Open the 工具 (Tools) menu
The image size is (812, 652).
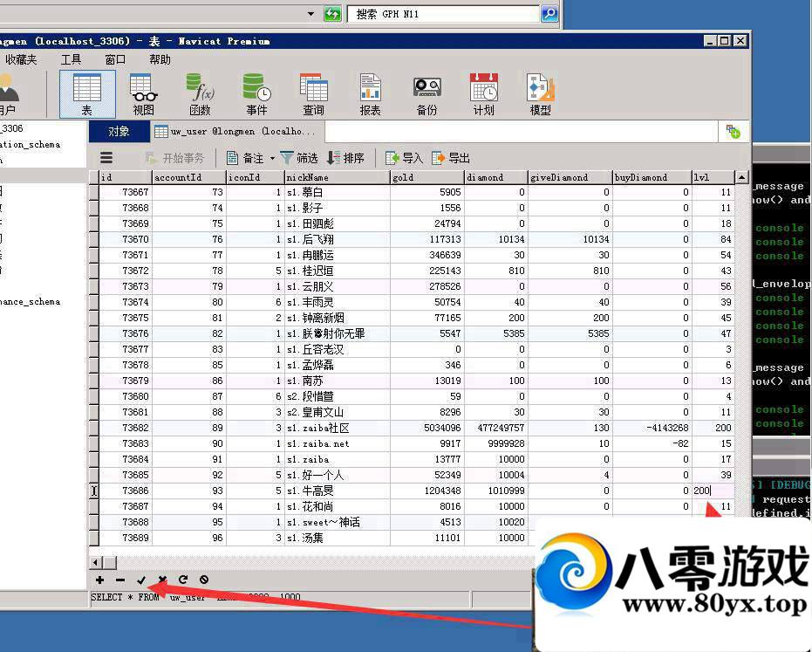(71, 59)
